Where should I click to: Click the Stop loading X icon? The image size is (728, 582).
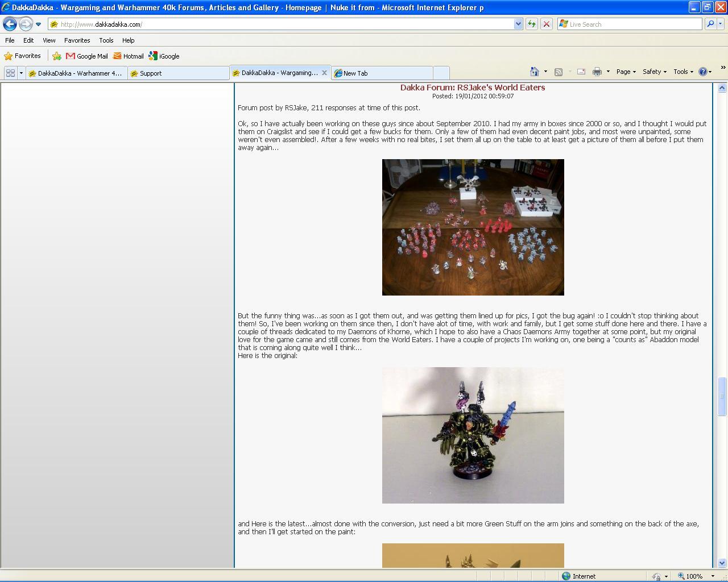tap(547, 24)
